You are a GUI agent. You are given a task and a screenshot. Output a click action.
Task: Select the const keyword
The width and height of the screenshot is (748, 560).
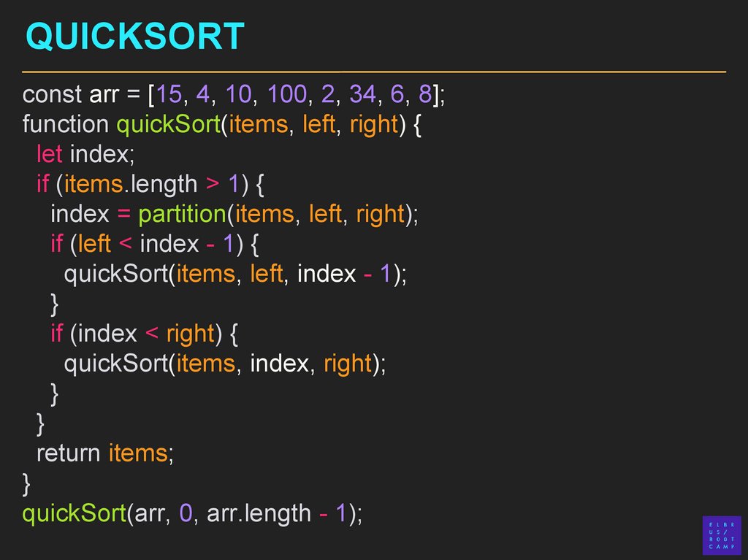(52, 95)
